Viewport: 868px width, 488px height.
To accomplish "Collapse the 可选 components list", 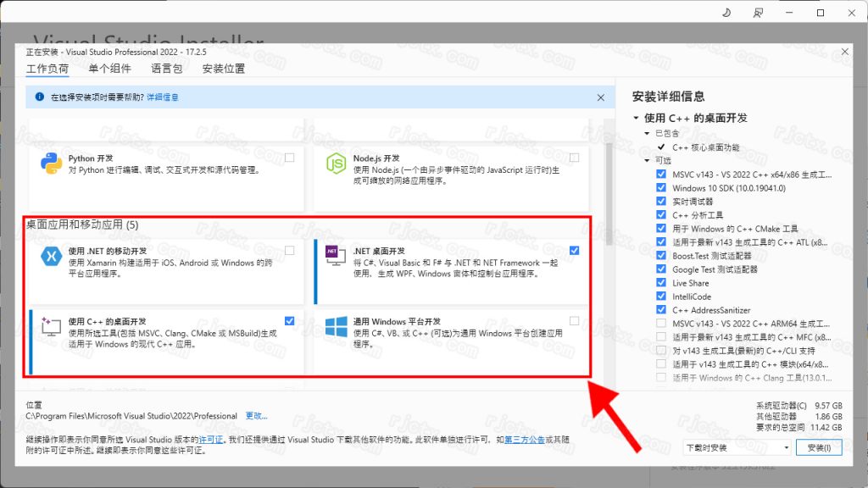I will (x=648, y=161).
